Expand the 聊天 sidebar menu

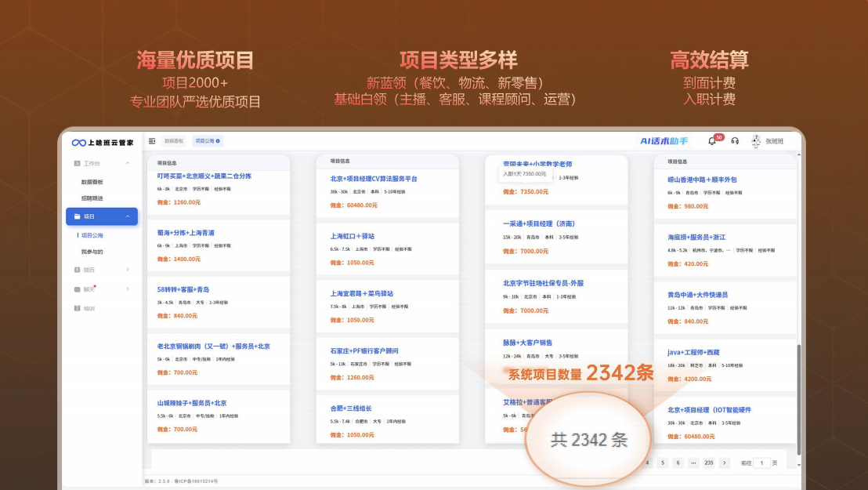tap(128, 289)
